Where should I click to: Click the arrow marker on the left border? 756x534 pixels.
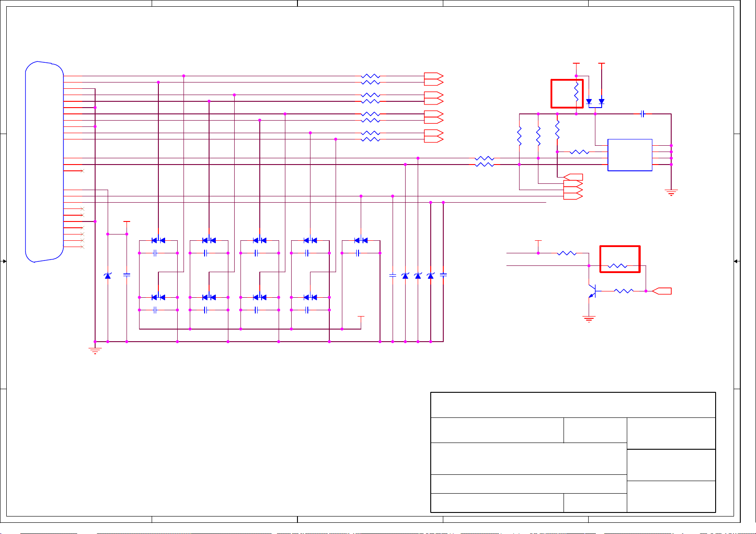click(x=4, y=261)
